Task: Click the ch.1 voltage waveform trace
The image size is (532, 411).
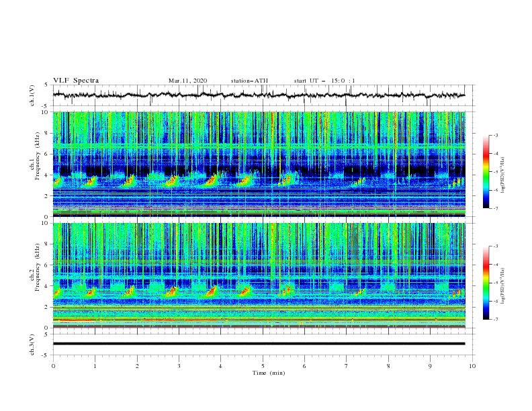Action: coord(259,95)
